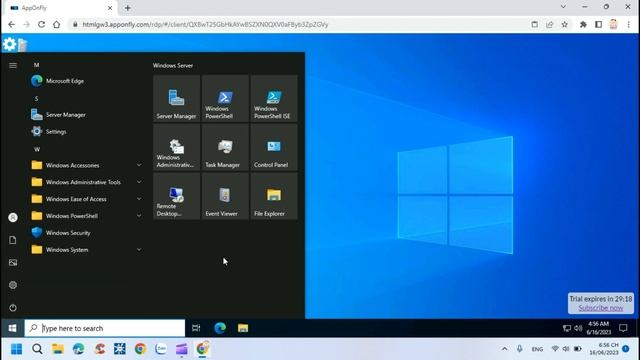Expand the Windows Ease of Access folder
The image size is (640, 360).
coord(86,199)
